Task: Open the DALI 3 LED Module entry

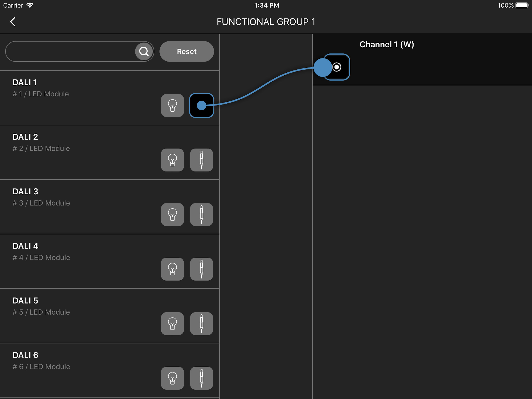Action: click(110, 207)
